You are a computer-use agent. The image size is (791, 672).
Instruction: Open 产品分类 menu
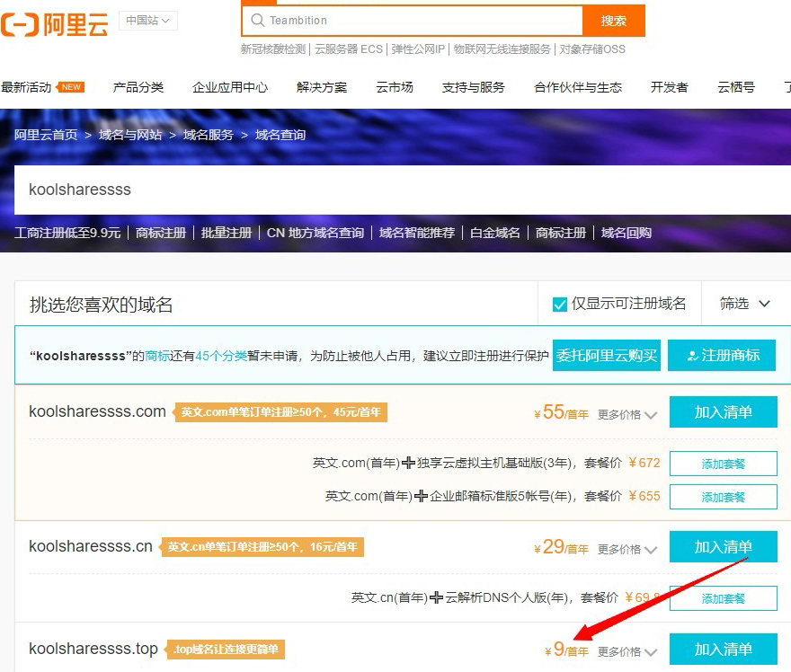point(138,87)
